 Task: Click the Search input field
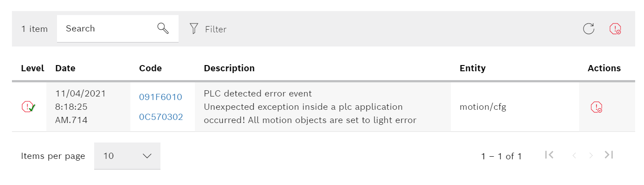click(x=108, y=29)
